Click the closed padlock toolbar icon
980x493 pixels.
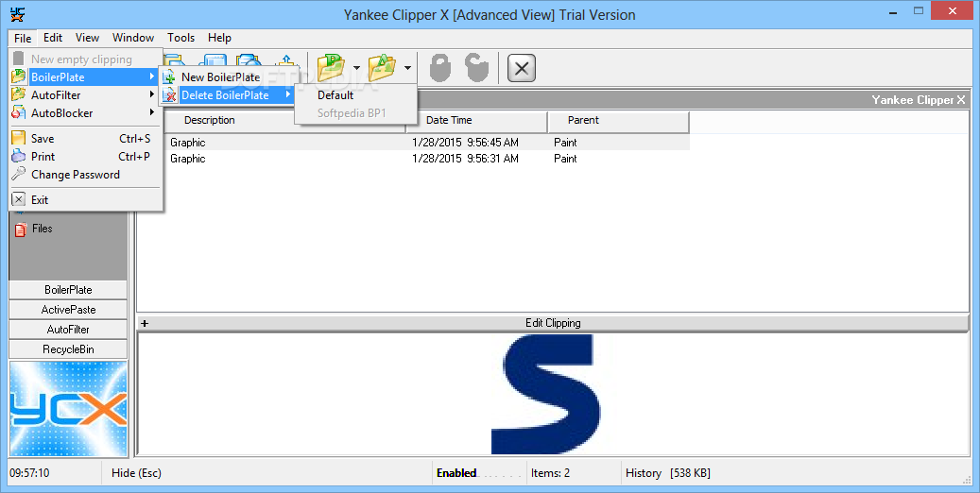(440, 67)
